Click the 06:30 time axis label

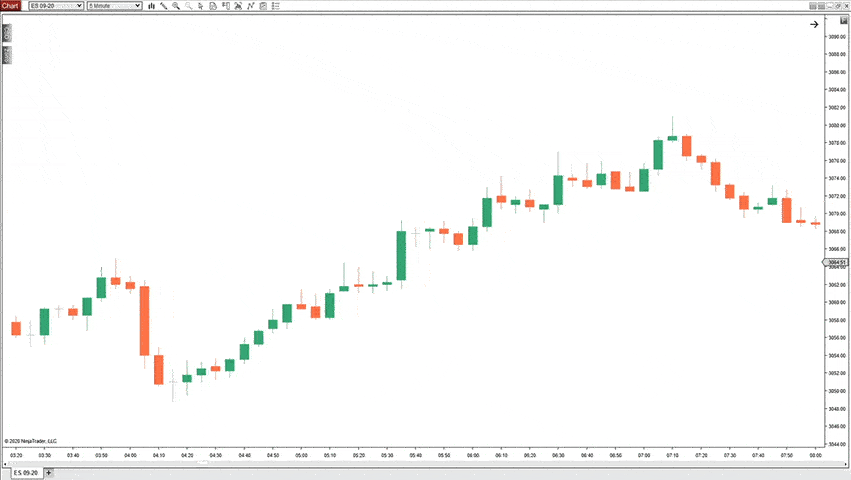[558, 456]
